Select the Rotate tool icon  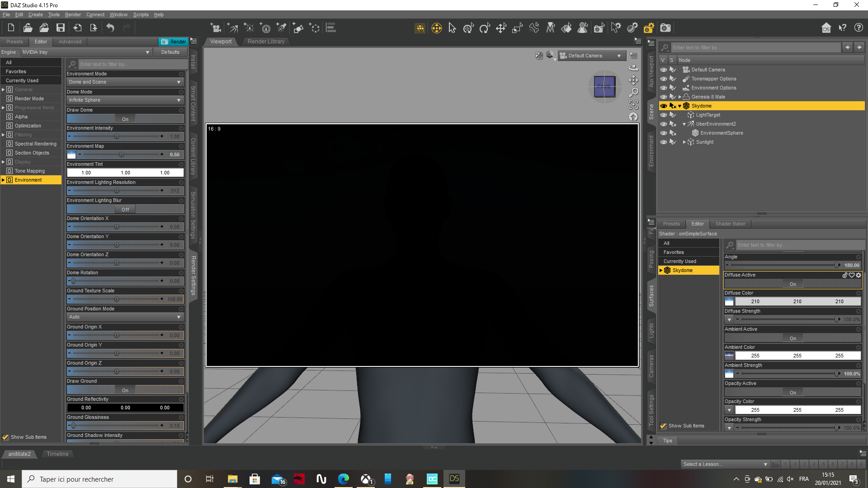click(x=485, y=28)
